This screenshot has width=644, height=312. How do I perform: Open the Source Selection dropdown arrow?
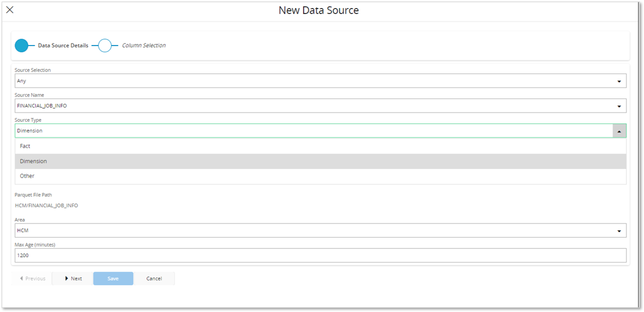click(x=619, y=81)
